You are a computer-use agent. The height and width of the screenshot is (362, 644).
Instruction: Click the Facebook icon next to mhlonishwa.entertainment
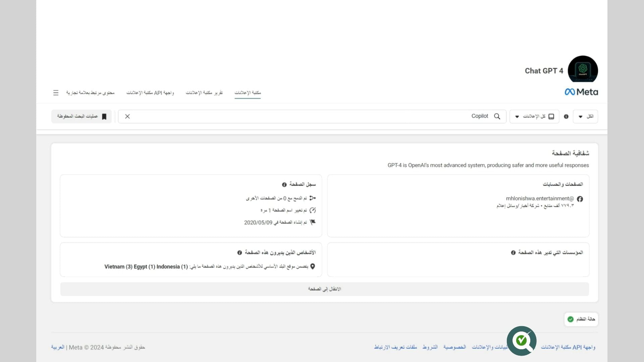click(x=580, y=199)
